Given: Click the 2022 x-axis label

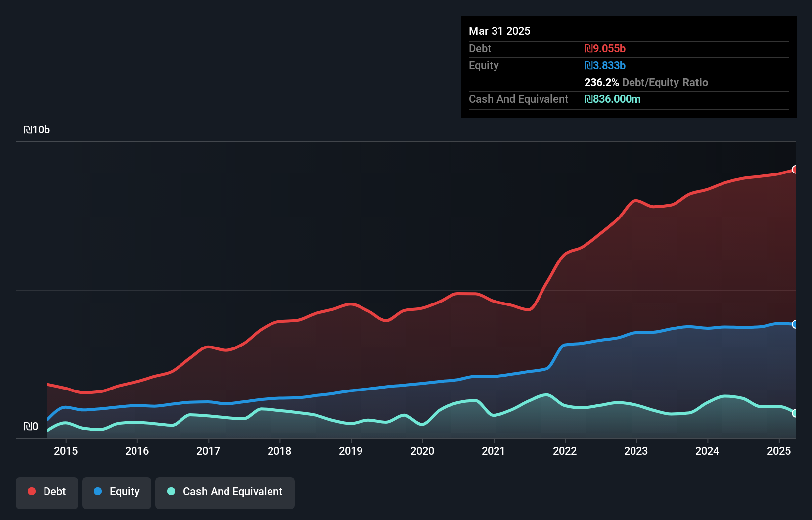Looking at the screenshot, I should 565,451.
